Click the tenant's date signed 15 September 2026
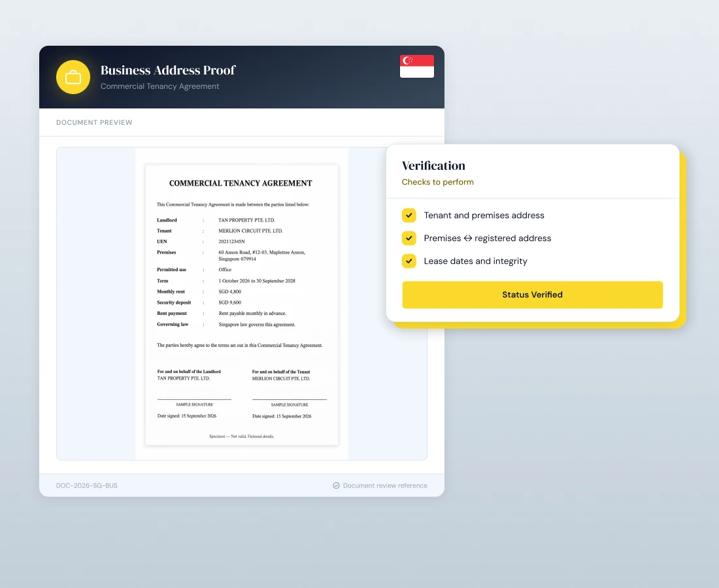 click(x=282, y=416)
